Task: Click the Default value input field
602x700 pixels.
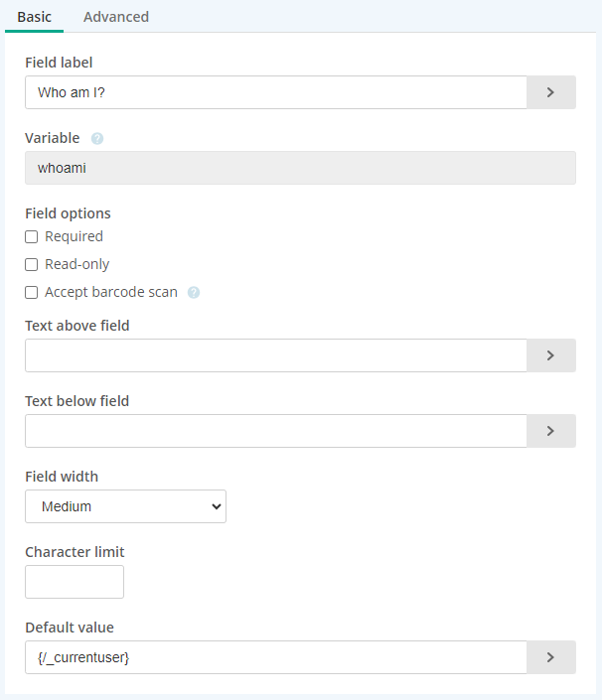Action: tap(275, 657)
